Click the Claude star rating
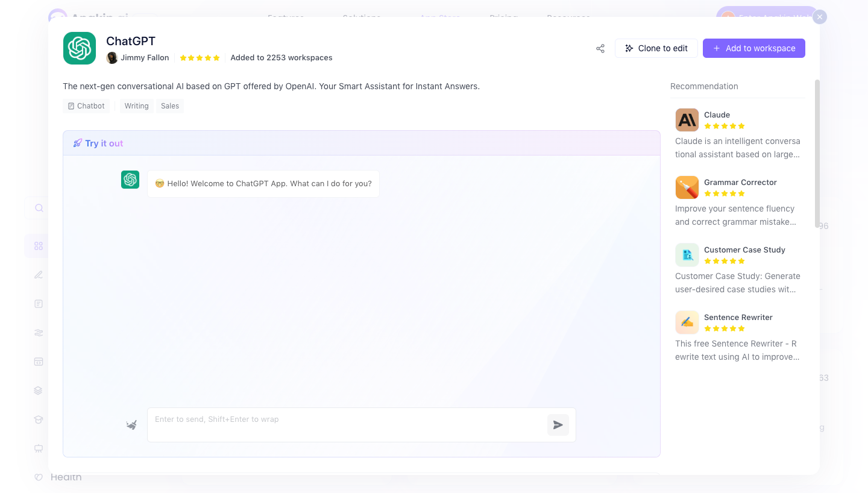868x493 pixels. [725, 126]
